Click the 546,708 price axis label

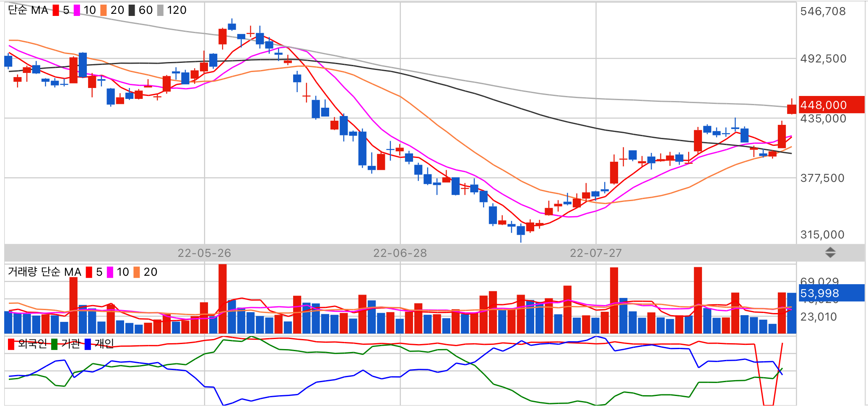pos(823,11)
